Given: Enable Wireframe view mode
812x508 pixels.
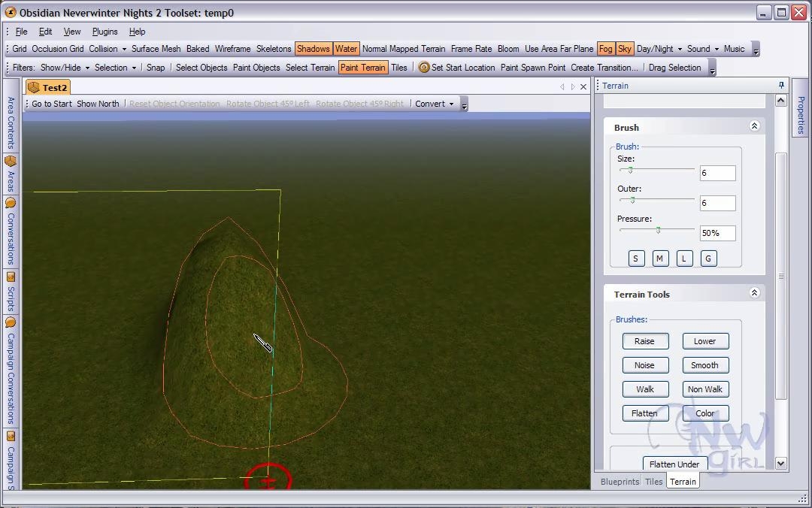Looking at the screenshot, I should [x=232, y=49].
